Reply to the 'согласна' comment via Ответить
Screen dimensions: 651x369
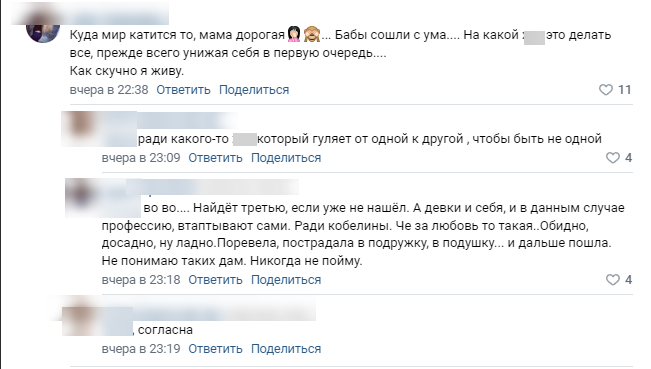pos(215,349)
